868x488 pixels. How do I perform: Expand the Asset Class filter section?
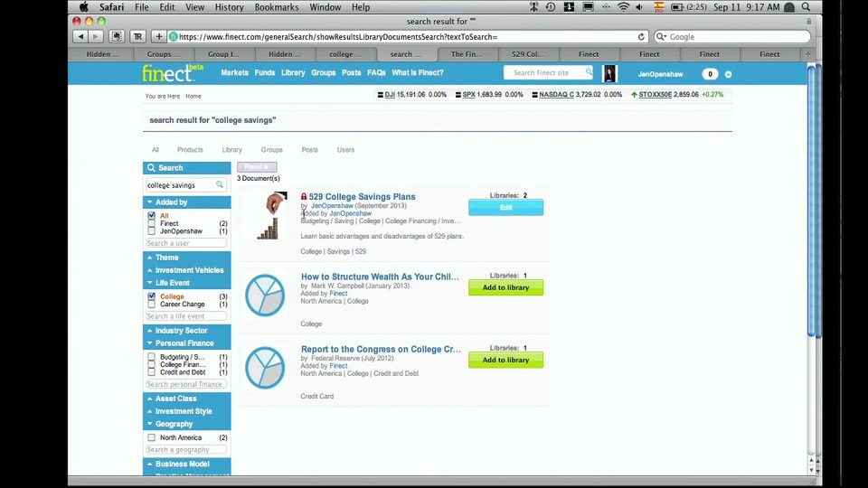186,399
